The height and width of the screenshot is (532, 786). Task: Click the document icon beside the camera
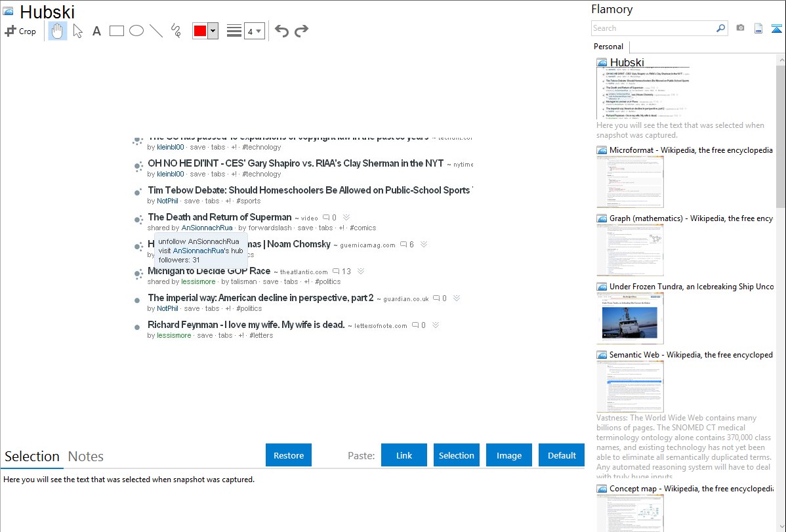[758, 28]
